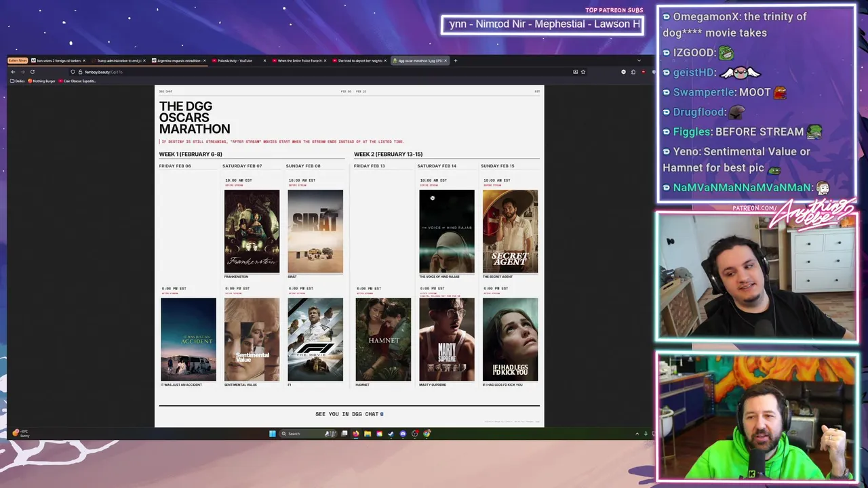
Task: Click the Marty Supreme poster
Action: point(447,340)
